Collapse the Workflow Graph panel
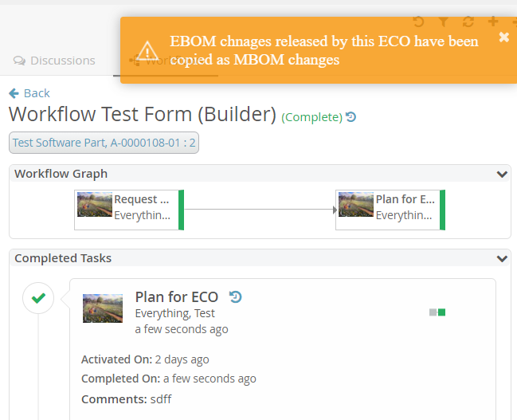Image resolution: width=517 pixels, height=420 pixels. click(x=502, y=174)
